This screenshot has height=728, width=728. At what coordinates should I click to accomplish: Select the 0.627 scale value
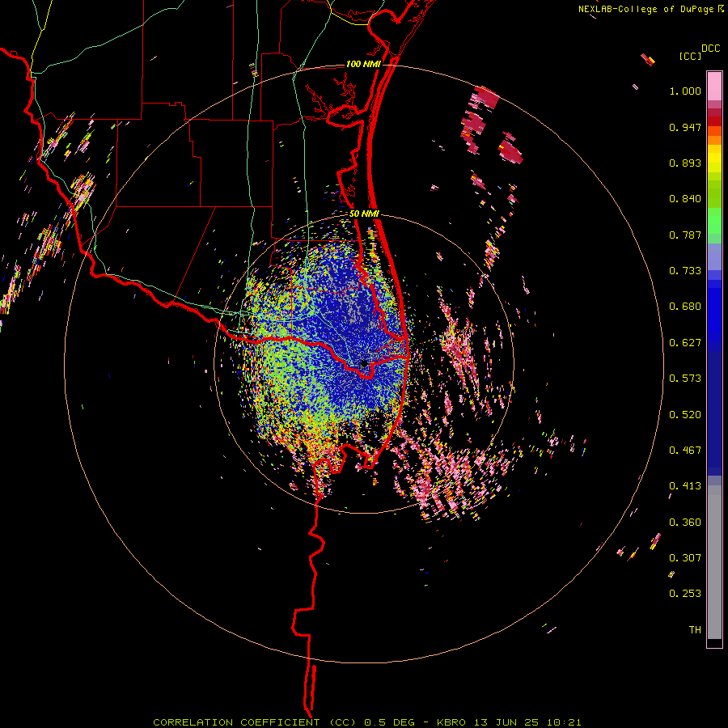click(685, 343)
